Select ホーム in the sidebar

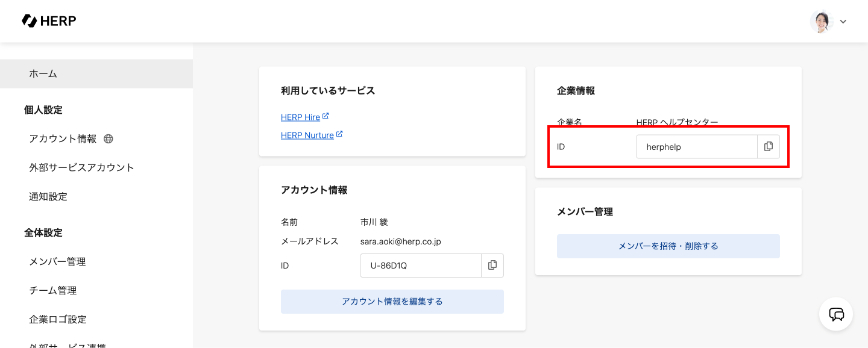pos(43,73)
